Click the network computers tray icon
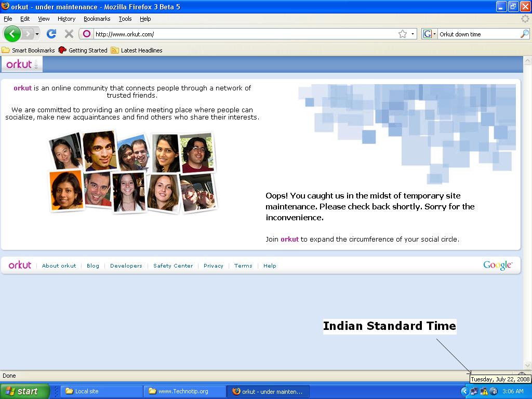The image size is (532, 399). click(x=474, y=391)
